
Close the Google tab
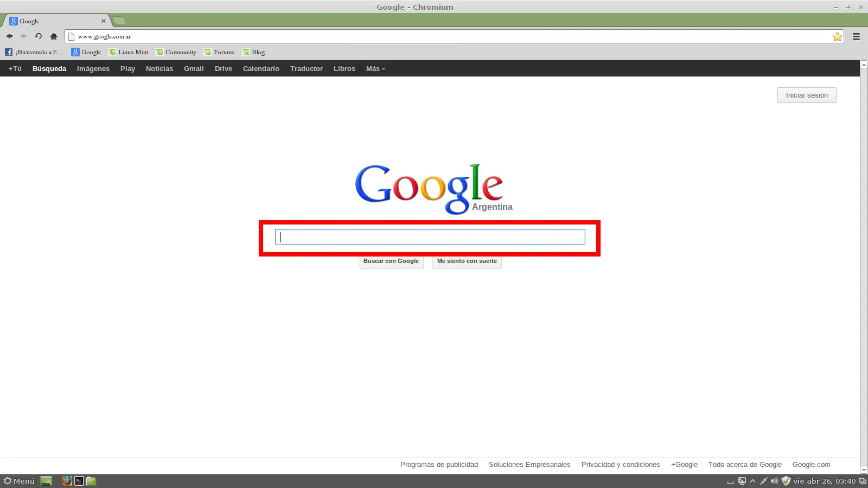click(103, 21)
